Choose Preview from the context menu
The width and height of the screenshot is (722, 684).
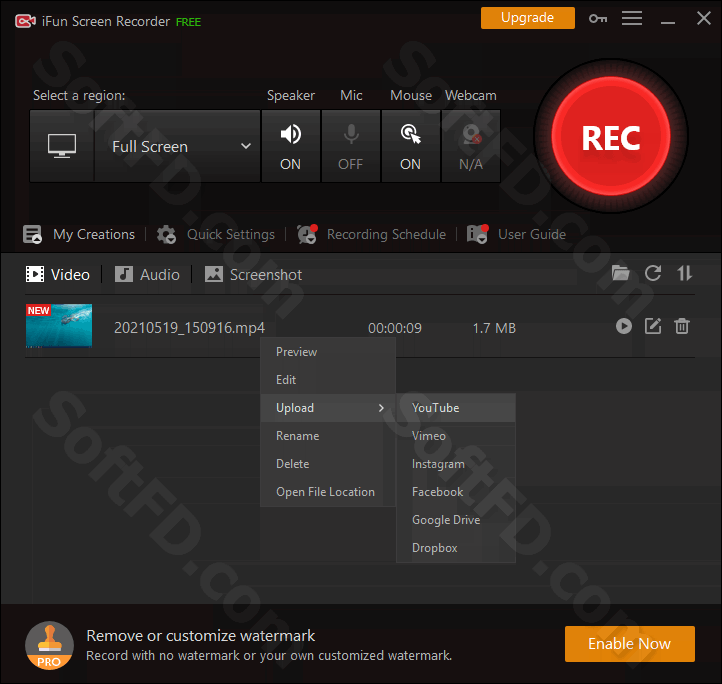[x=328, y=352]
